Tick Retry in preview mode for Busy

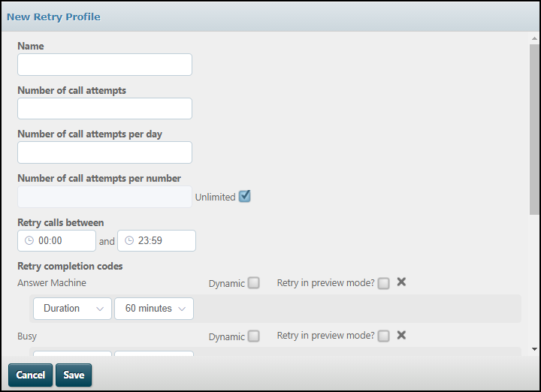coord(384,336)
